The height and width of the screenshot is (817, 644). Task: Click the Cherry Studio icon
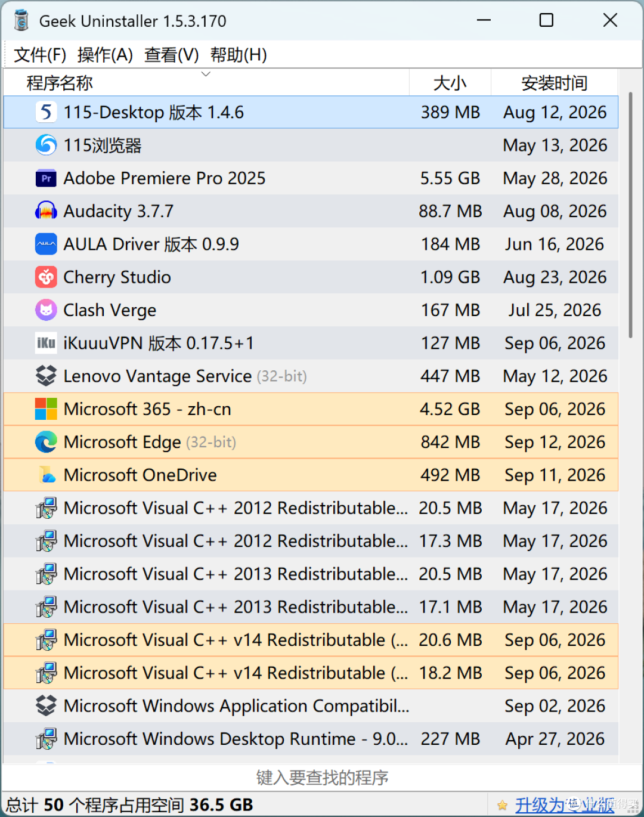point(46,277)
